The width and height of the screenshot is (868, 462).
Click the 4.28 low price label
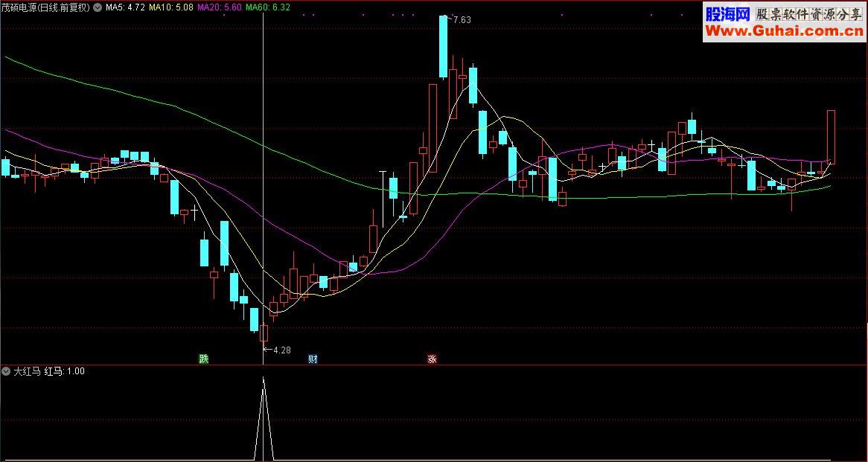[282, 350]
